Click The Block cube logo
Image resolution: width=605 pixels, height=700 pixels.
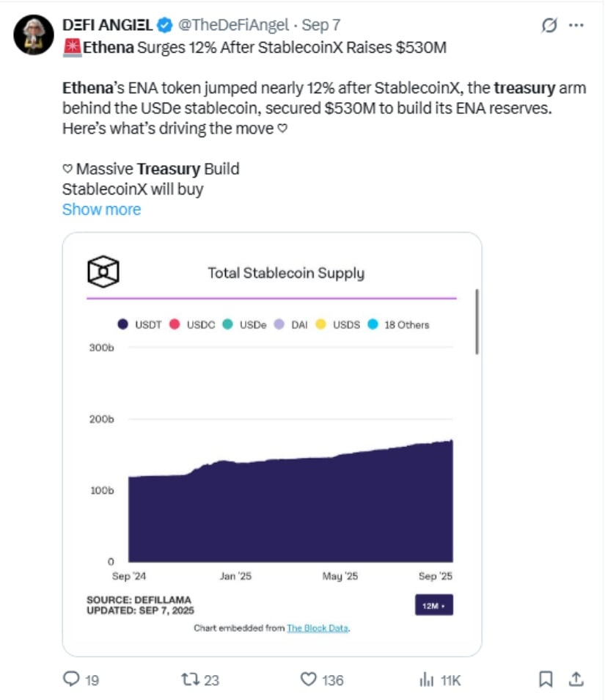[103, 271]
